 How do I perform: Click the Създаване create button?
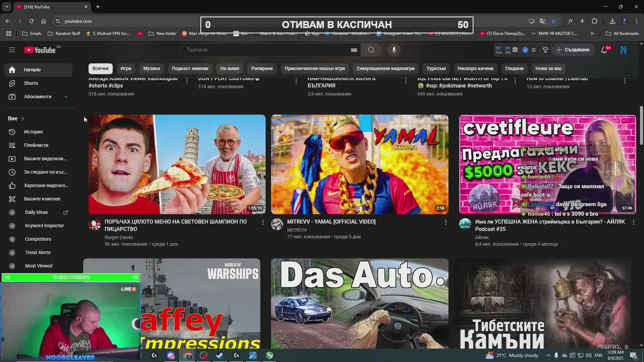click(573, 50)
